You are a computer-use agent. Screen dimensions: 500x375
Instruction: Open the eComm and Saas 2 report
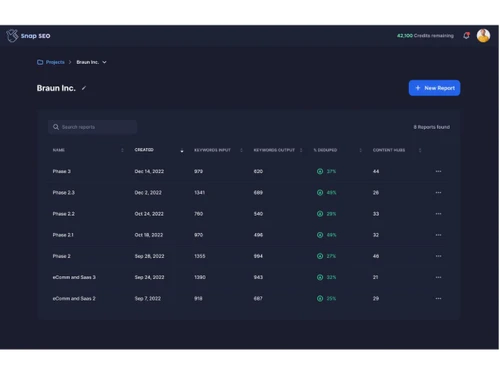(74, 298)
